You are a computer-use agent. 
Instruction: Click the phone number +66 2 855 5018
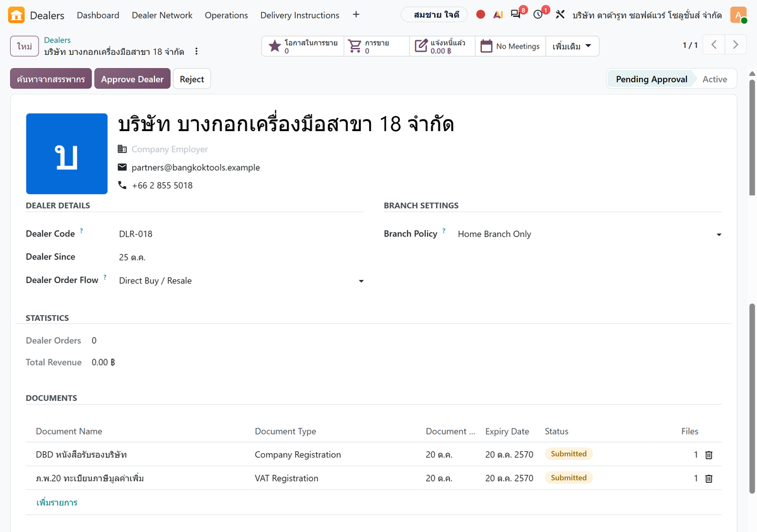coord(162,185)
